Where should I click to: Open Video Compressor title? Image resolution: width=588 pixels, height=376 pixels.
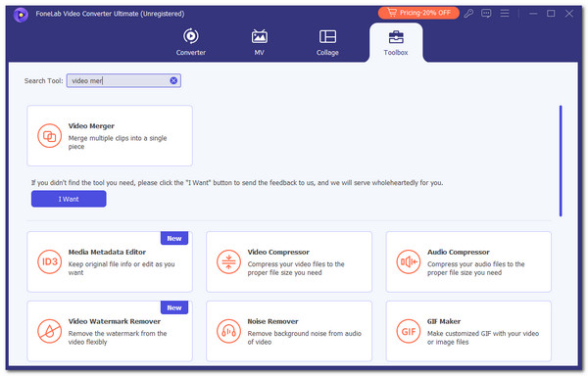[278, 252]
